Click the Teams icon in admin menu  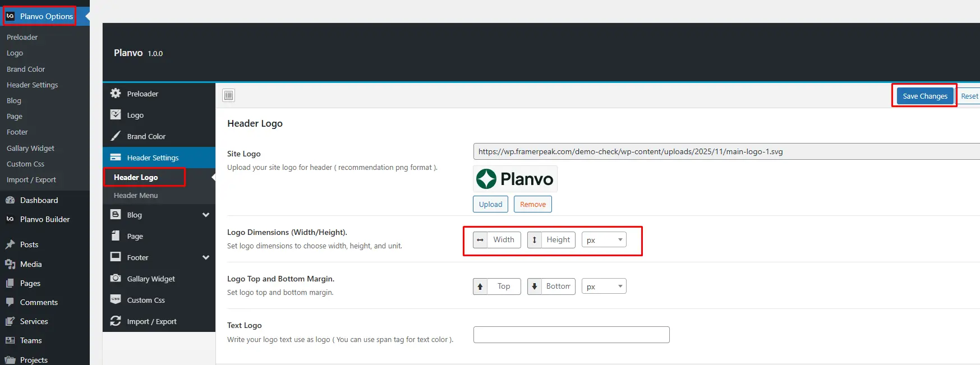pos(10,340)
